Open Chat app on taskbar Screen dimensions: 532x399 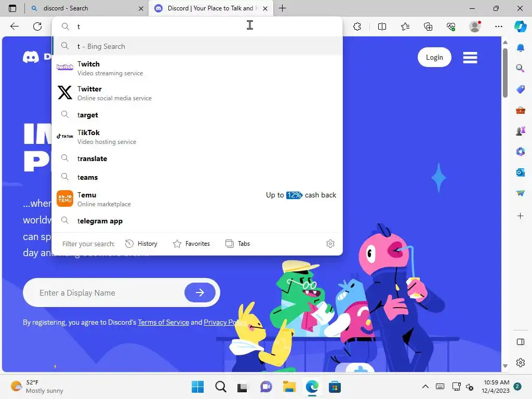[266, 387]
